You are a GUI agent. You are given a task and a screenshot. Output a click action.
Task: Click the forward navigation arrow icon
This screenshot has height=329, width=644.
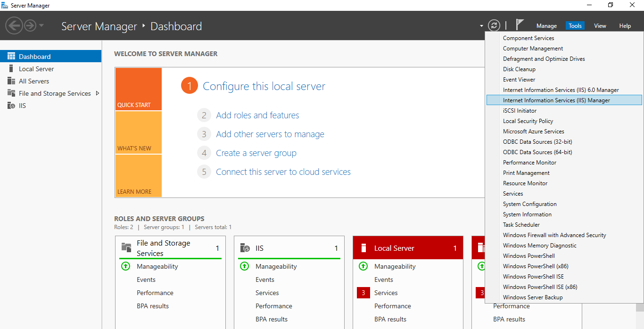coord(30,25)
